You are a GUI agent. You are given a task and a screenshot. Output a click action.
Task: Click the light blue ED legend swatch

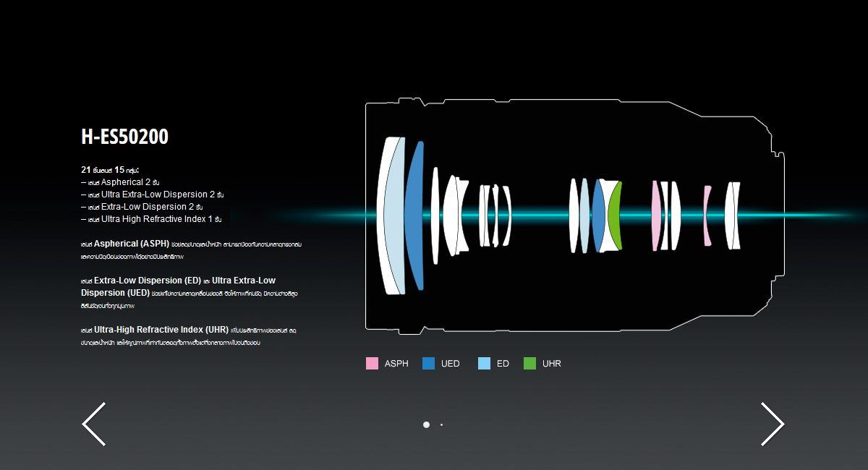484,364
